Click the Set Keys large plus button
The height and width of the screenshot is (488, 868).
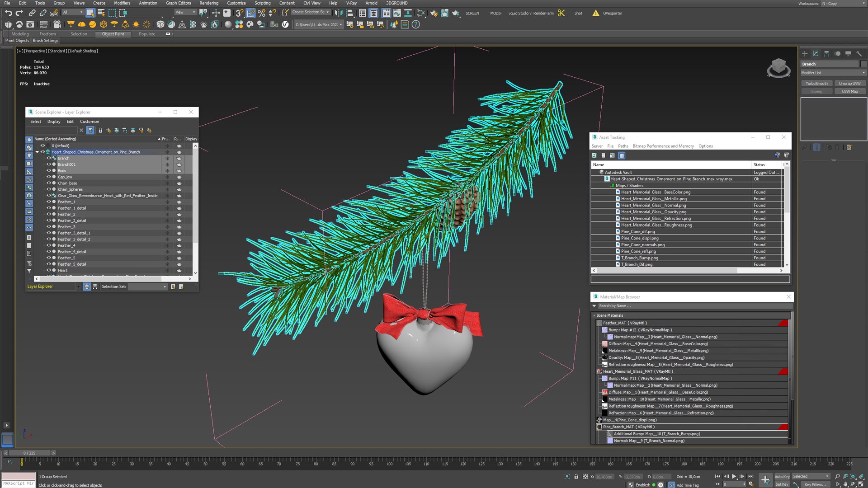click(x=765, y=480)
